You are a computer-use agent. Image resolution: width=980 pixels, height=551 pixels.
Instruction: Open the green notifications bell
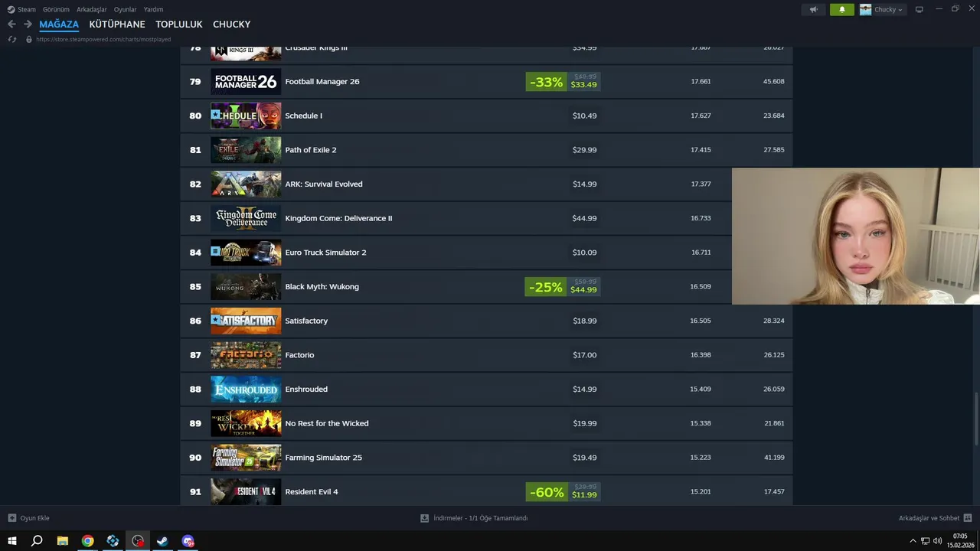(x=842, y=9)
